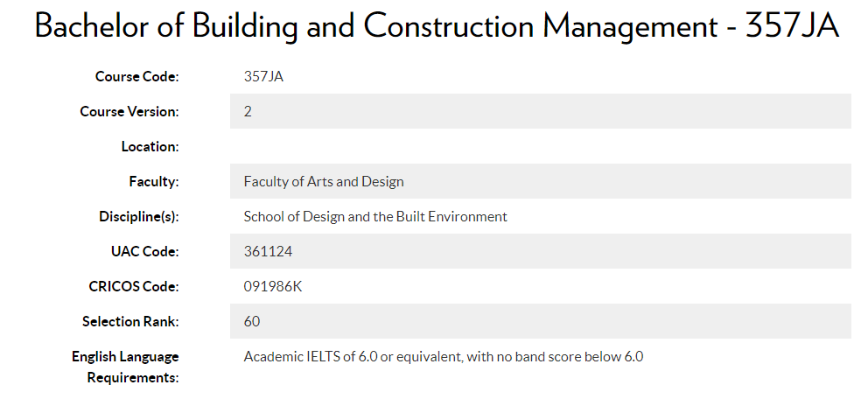Click the English Language Requirements label
The image size is (868, 406).
[126, 367]
